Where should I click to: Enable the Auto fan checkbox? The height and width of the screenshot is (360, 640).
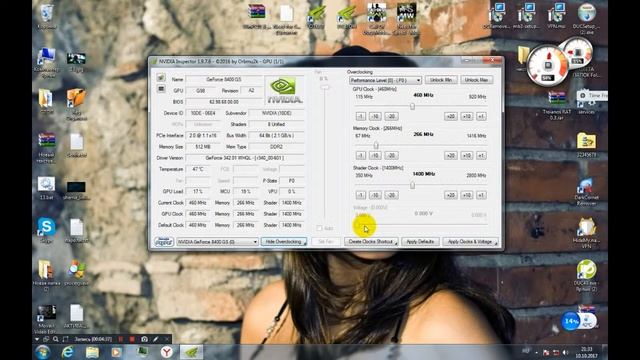[x=319, y=228]
